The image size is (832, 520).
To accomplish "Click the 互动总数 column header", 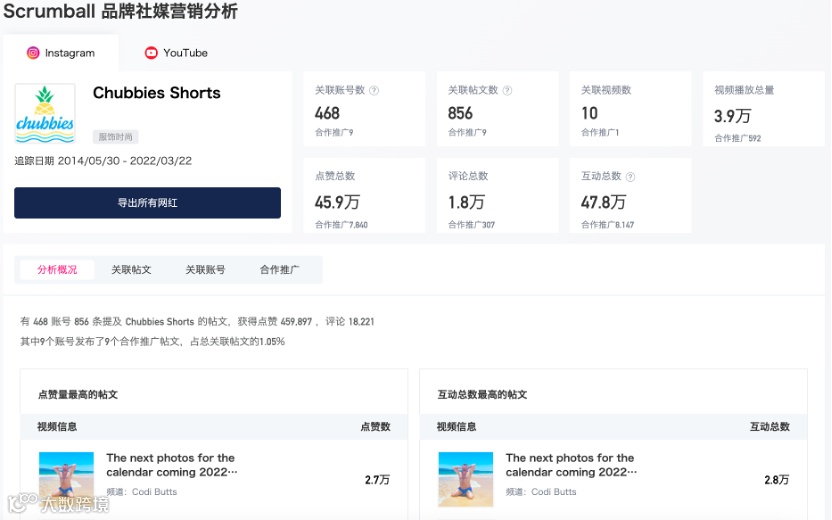I will [770, 427].
